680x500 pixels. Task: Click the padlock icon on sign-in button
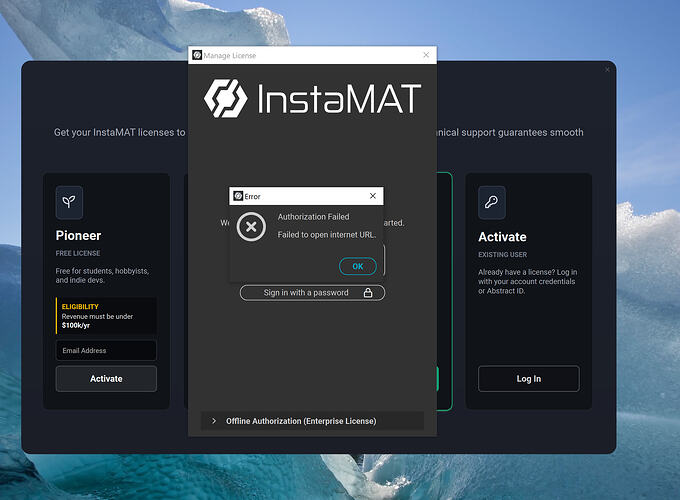(368, 293)
